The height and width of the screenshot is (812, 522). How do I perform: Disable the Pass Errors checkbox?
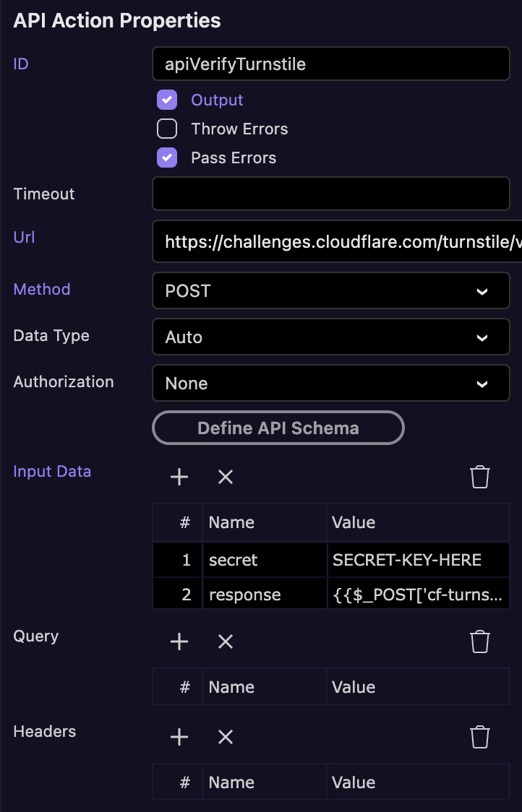167,157
